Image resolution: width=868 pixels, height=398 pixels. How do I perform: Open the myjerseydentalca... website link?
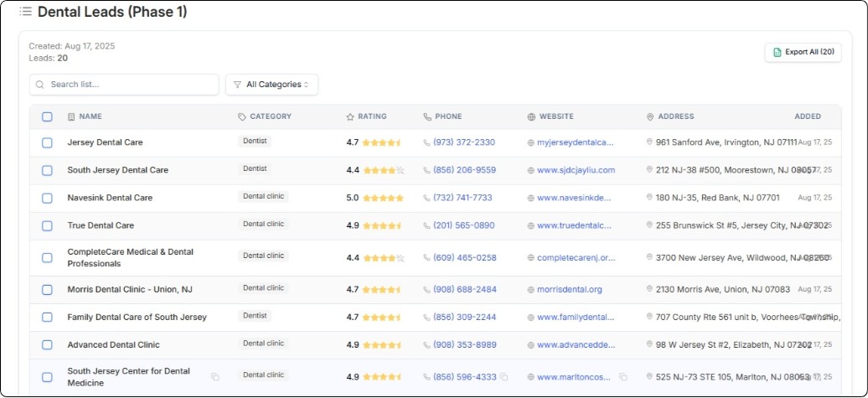click(576, 142)
